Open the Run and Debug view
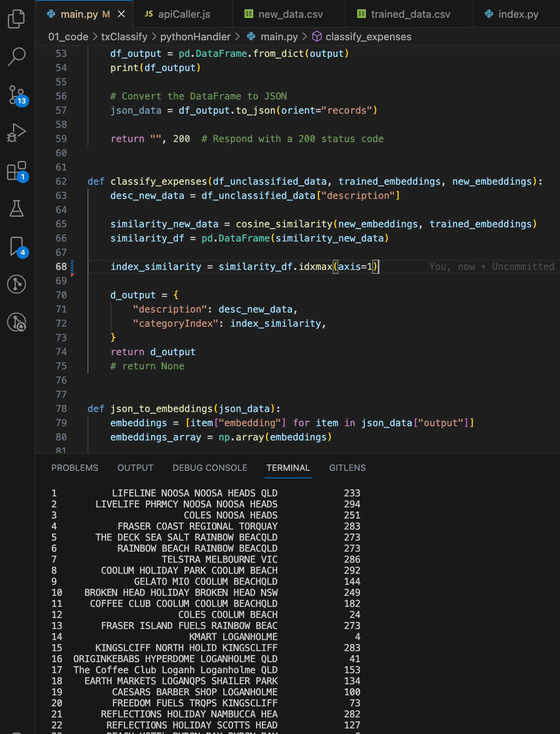 click(x=17, y=133)
